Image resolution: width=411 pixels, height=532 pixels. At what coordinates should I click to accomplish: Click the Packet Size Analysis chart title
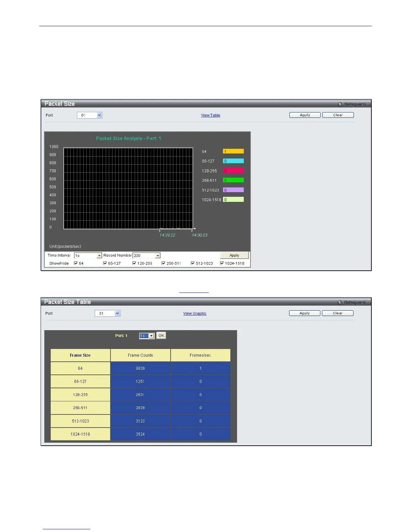point(129,138)
